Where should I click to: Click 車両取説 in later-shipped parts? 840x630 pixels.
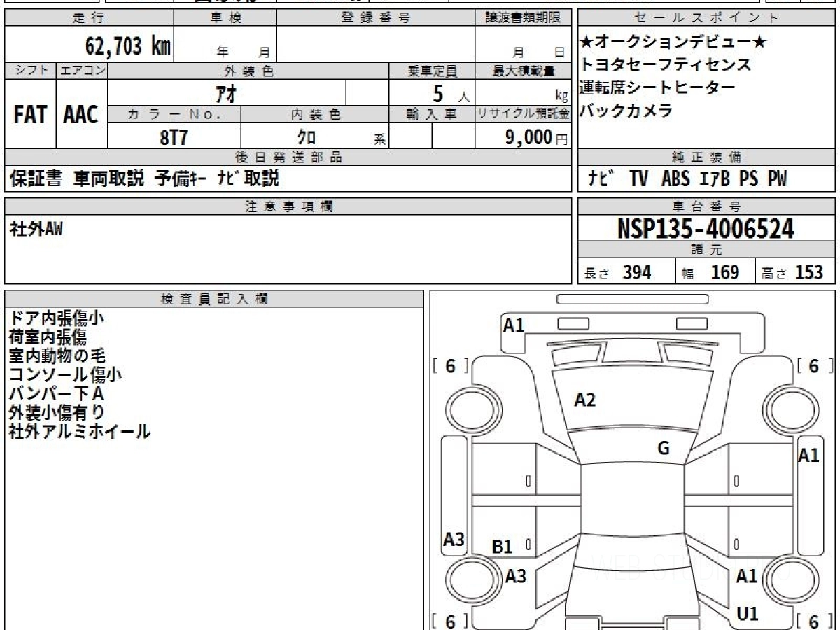coord(108,179)
